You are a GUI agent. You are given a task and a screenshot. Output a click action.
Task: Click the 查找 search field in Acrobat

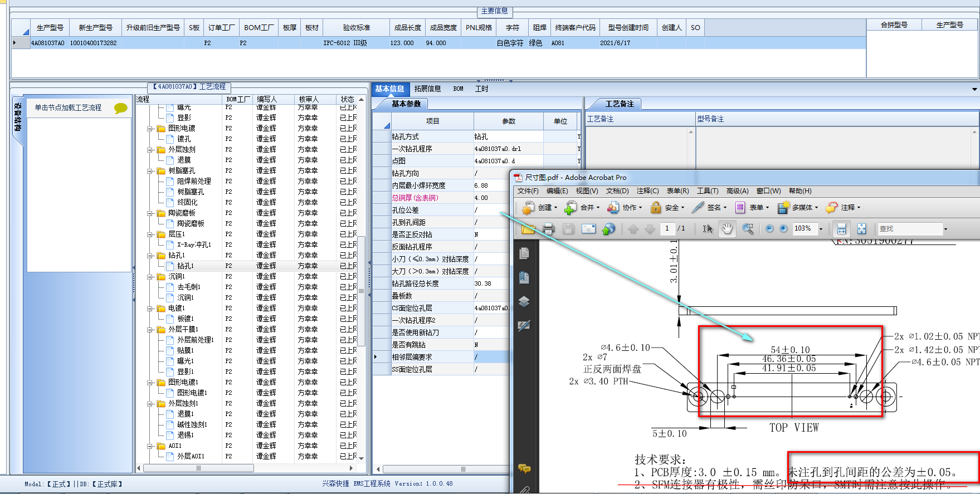click(x=910, y=229)
